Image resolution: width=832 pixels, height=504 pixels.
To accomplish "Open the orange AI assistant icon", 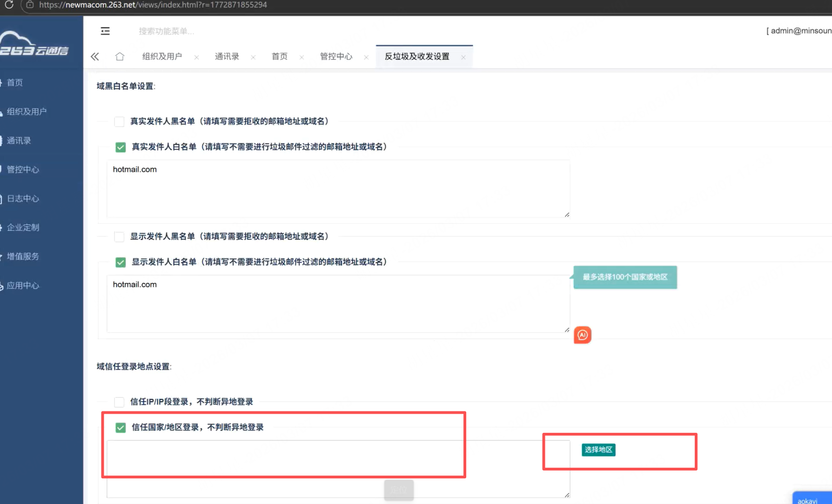I will (x=583, y=335).
